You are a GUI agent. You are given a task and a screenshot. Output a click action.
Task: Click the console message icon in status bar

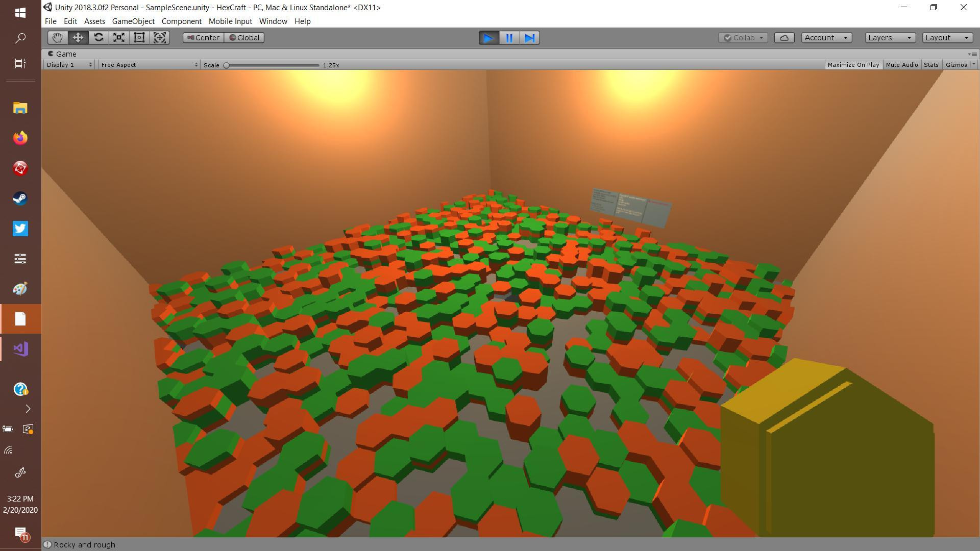pyautogui.click(x=47, y=544)
